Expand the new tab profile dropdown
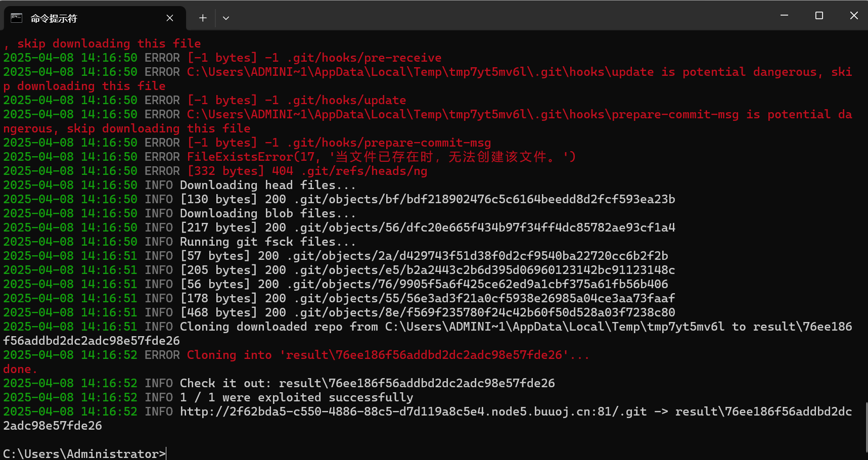 pyautogui.click(x=226, y=18)
